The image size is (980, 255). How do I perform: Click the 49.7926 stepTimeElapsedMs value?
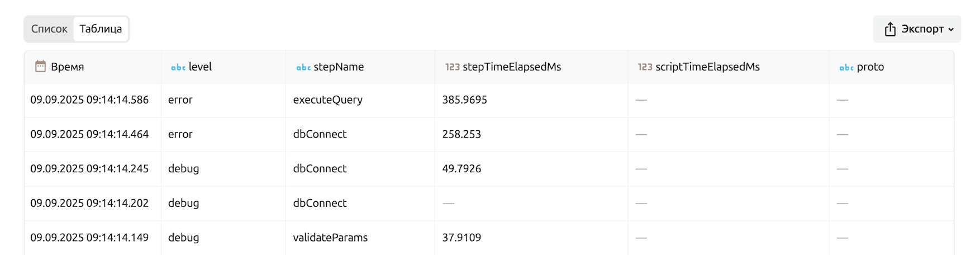462,169
